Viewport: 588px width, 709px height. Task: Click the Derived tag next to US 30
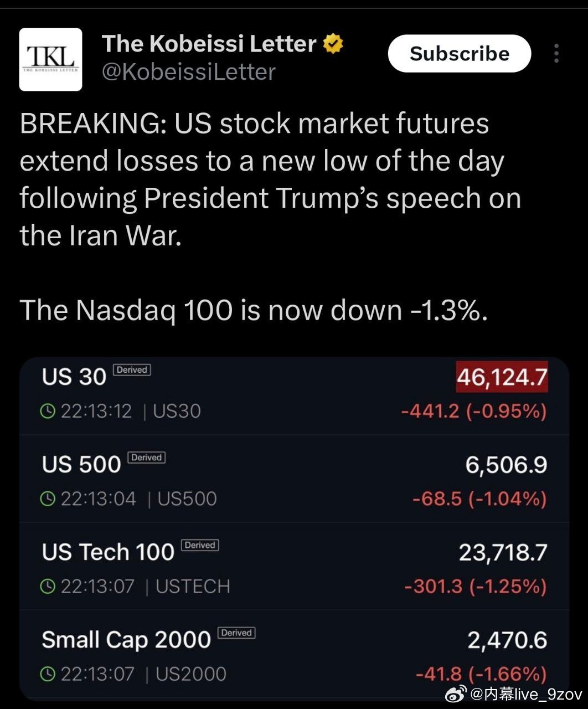tap(132, 369)
